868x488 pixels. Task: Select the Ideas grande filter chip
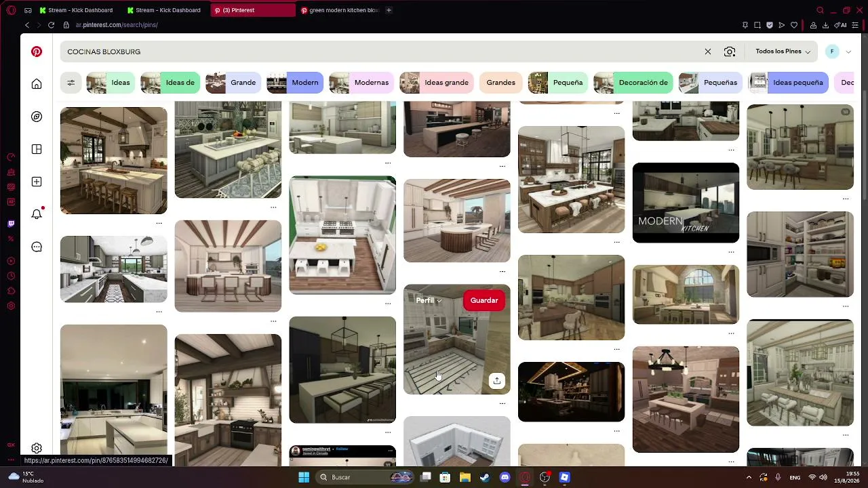point(437,83)
